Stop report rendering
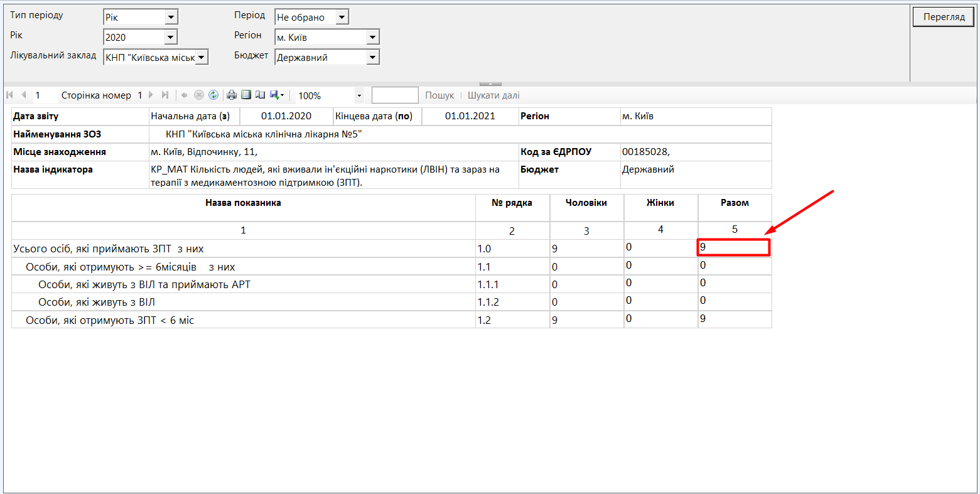This screenshot has height=494, width=980. click(x=199, y=95)
